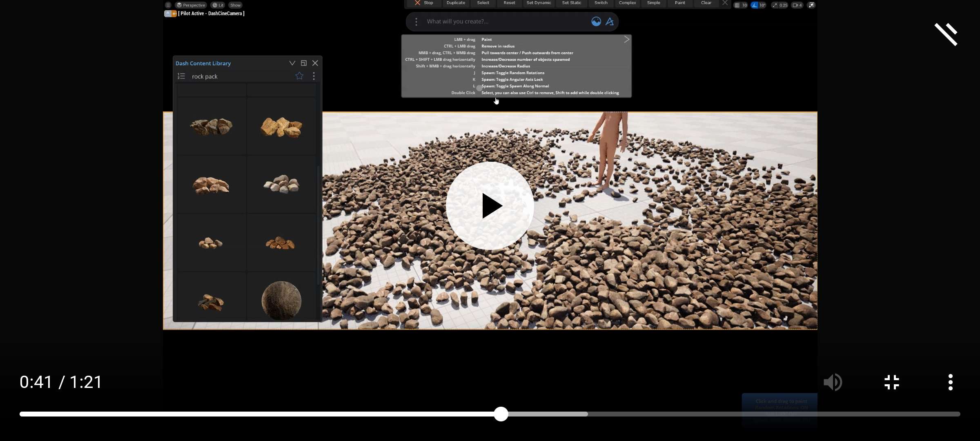Click the Set Dynamic button
Viewport: 980px width, 441px height.
tap(539, 3)
